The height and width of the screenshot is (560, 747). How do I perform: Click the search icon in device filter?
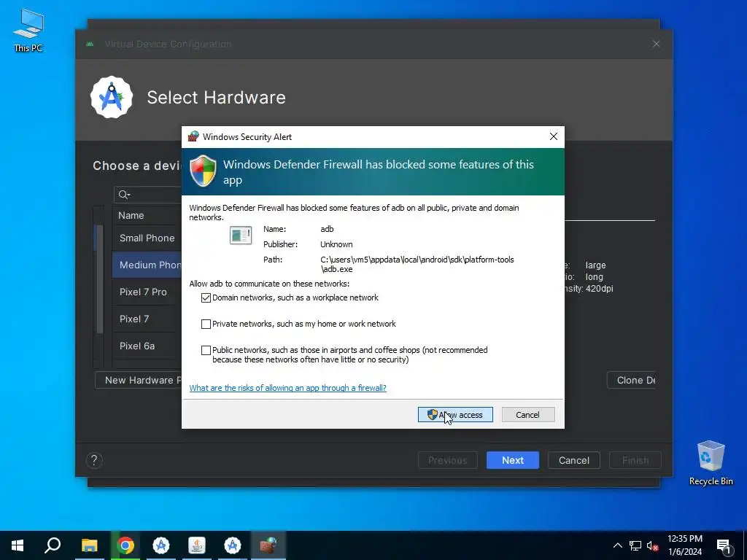click(x=124, y=194)
